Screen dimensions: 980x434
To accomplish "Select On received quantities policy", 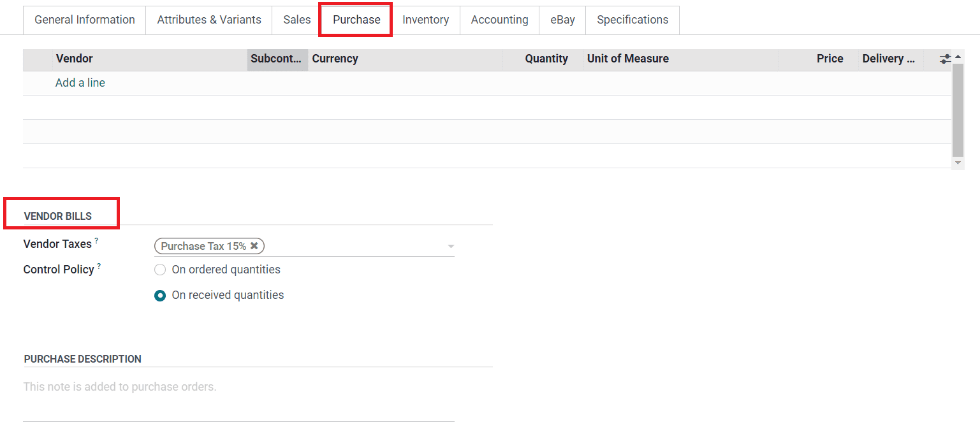I will [x=160, y=295].
